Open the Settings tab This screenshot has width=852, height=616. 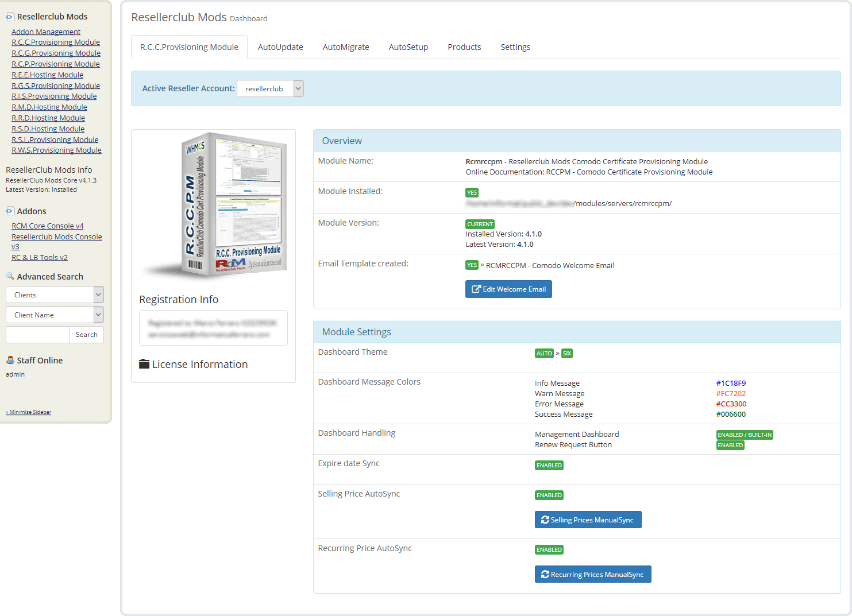coord(515,47)
